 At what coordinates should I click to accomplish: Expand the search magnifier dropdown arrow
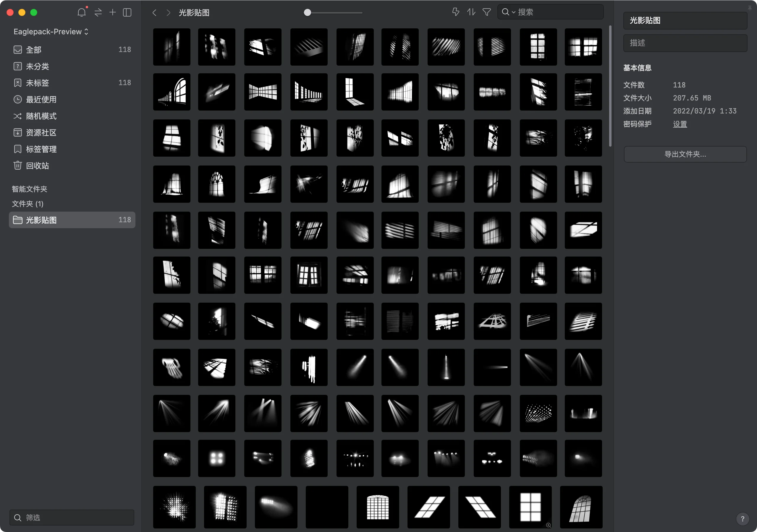point(513,12)
